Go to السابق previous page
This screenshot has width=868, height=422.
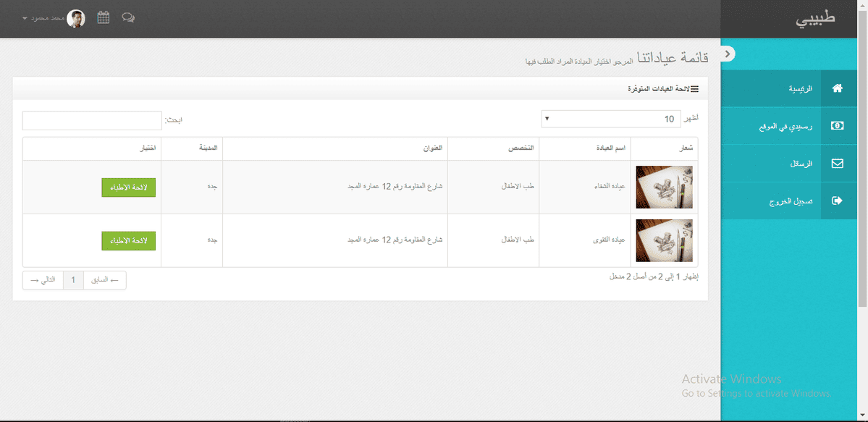click(105, 281)
